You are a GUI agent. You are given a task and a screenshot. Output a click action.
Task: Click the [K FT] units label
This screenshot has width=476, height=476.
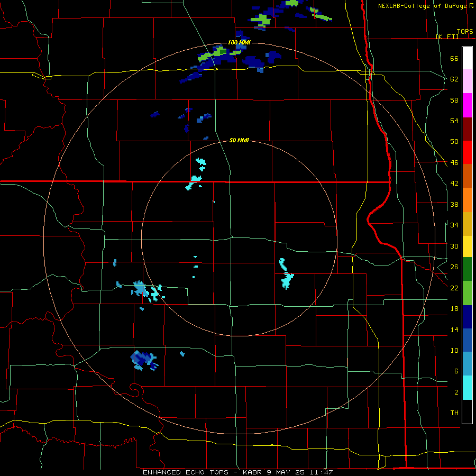[x=447, y=36]
